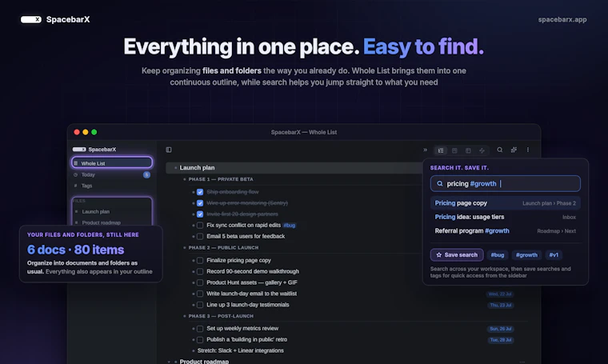Image resolution: width=608 pixels, height=364 pixels.
Task: Click the Launch plan outline heading text
Action: pos(197,168)
